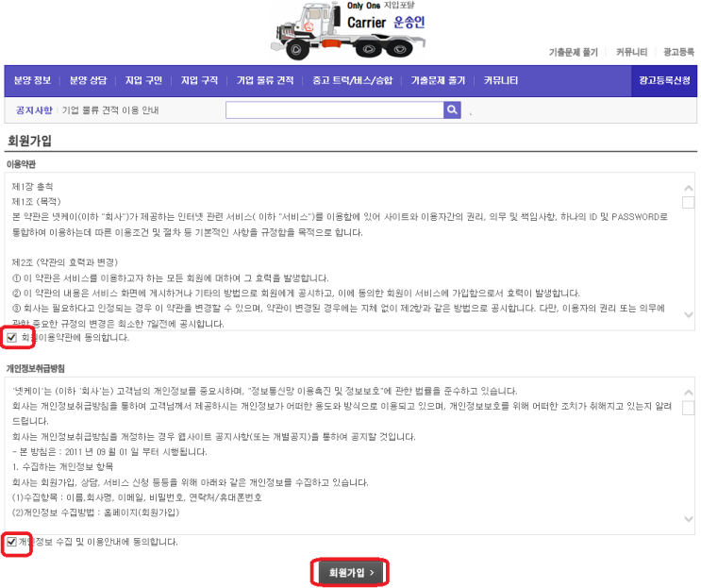
Task: Click the top-right 기출문제 풀기 link
Action: (573, 52)
